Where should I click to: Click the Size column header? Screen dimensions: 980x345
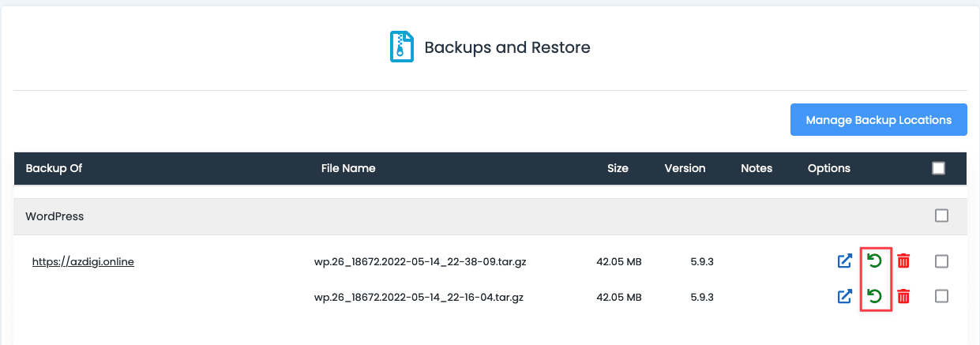coord(618,168)
